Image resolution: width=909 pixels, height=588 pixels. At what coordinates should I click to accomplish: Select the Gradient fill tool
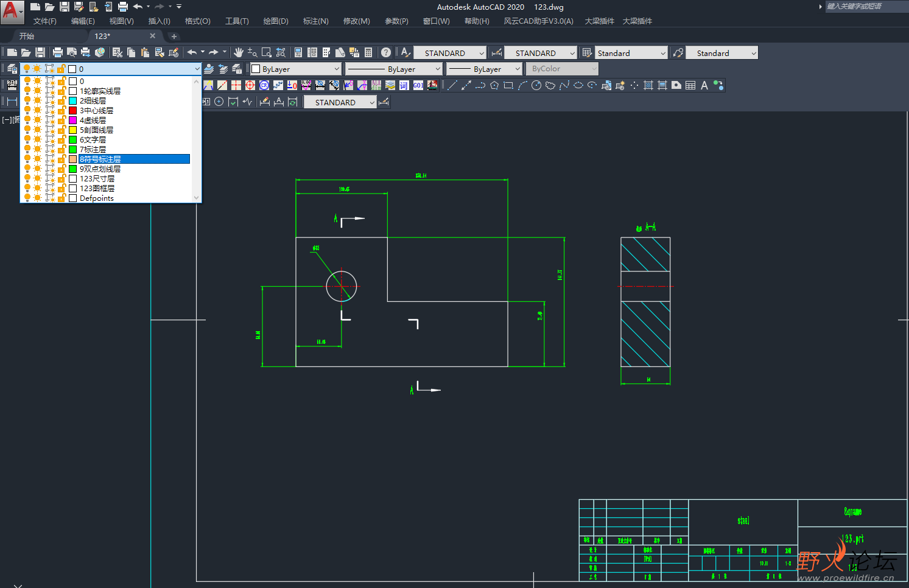tap(662, 85)
